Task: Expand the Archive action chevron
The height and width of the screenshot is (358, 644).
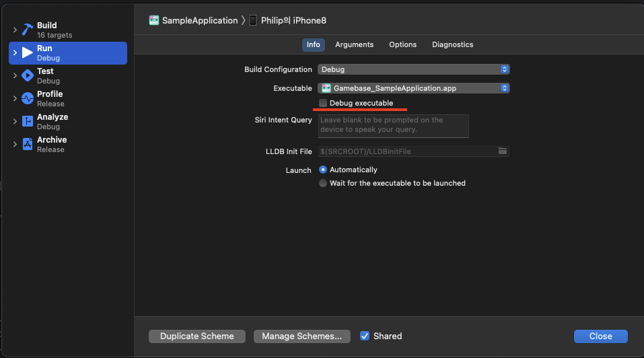Action: [15, 144]
